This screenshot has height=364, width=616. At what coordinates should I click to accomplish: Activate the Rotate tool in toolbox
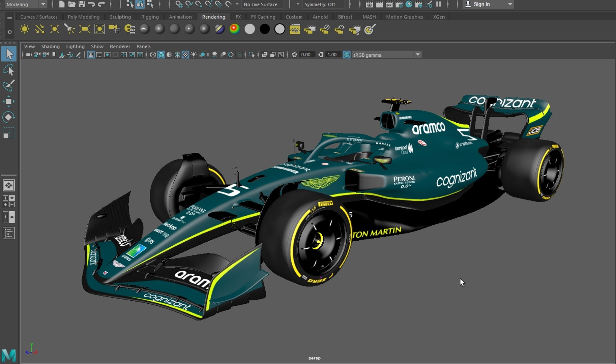(x=9, y=117)
